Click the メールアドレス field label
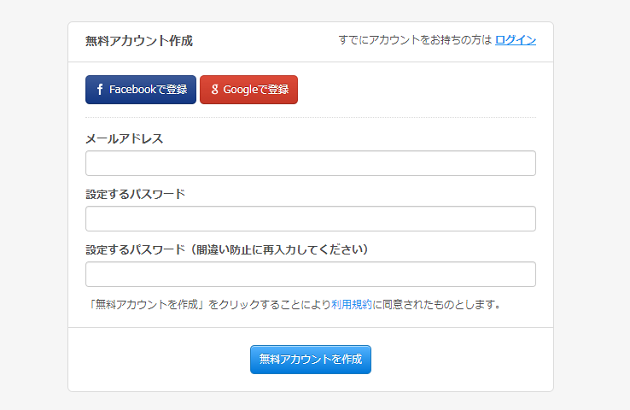The height and width of the screenshot is (410, 630). tap(124, 139)
